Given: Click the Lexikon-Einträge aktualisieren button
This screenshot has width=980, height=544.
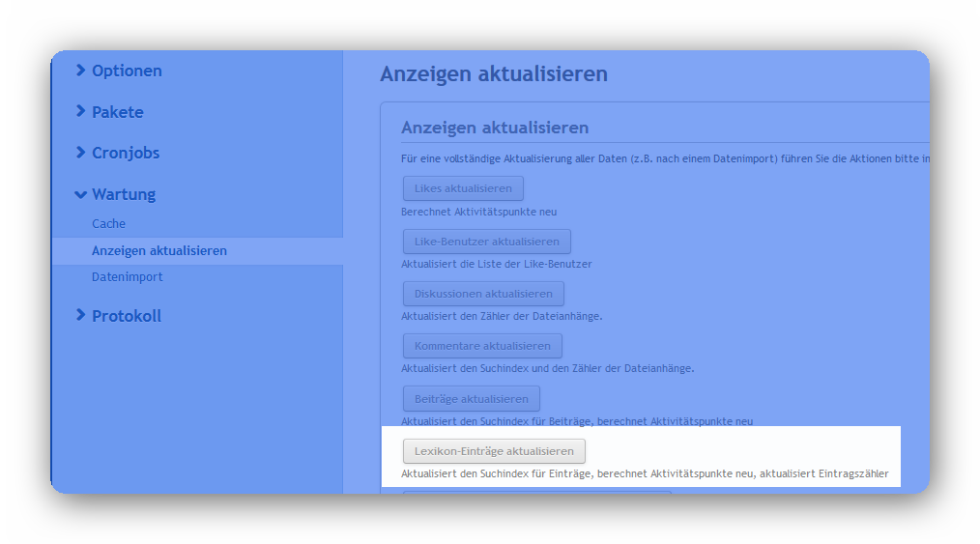Looking at the screenshot, I should pos(494,451).
